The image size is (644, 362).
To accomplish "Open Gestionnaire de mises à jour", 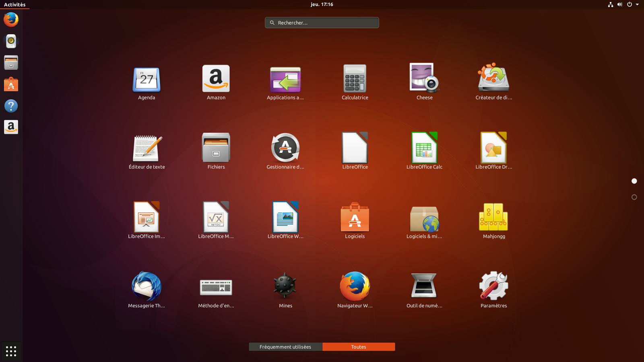I will coord(285,148).
